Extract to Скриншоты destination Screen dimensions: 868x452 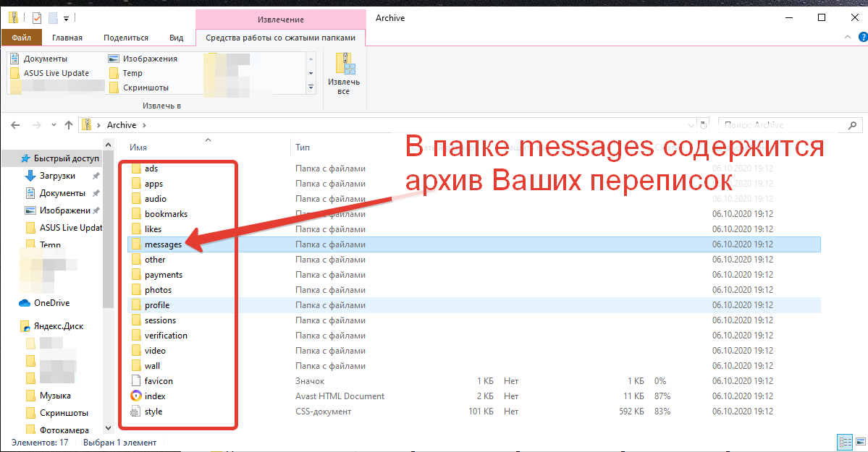pos(138,88)
